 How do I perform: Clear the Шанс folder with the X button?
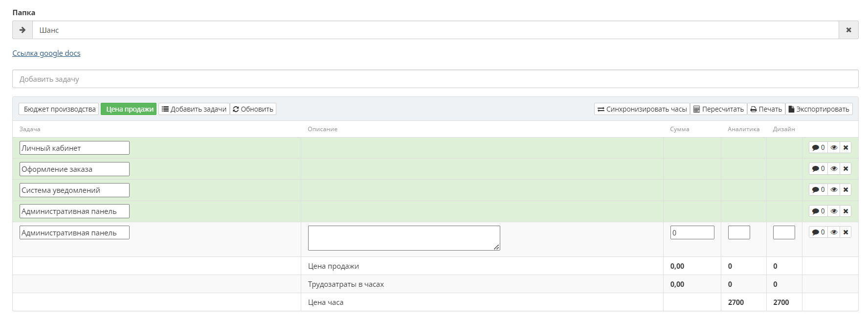848,30
